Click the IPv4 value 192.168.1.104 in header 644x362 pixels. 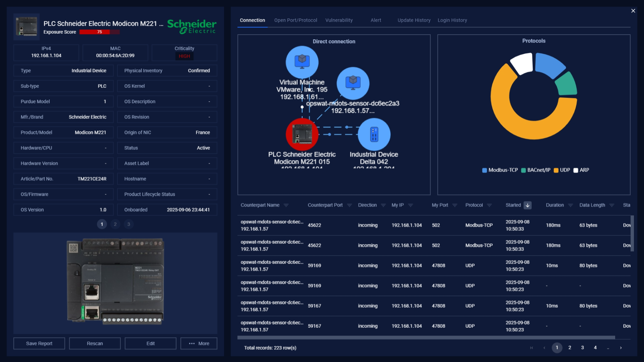click(x=46, y=56)
